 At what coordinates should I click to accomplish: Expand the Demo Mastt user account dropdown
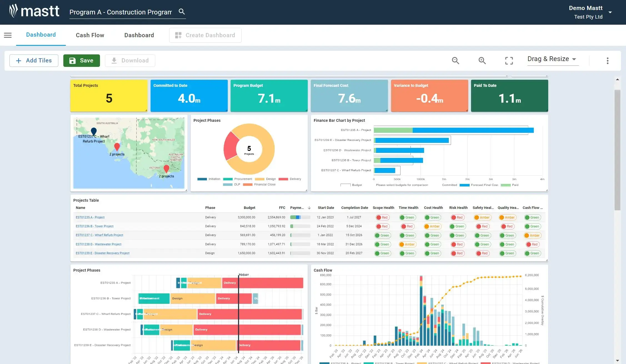pos(610,12)
